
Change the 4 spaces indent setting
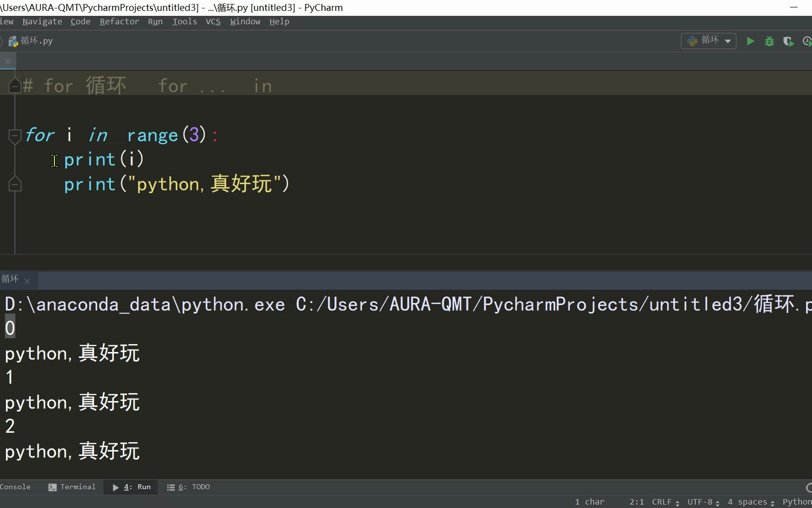(x=751, y=502)
